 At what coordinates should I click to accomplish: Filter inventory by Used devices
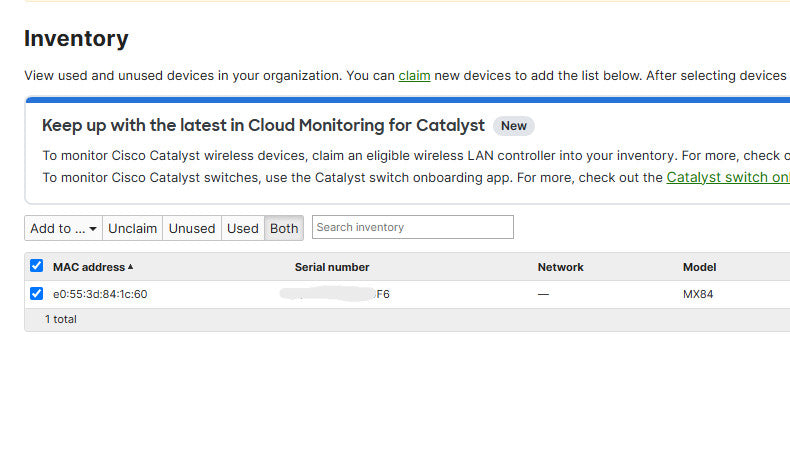(243, 228)
